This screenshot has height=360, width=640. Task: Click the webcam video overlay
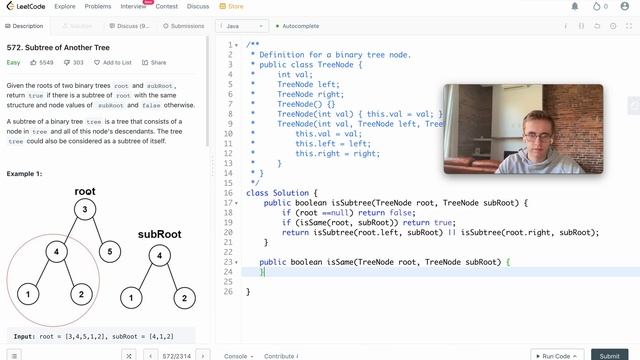523,129
